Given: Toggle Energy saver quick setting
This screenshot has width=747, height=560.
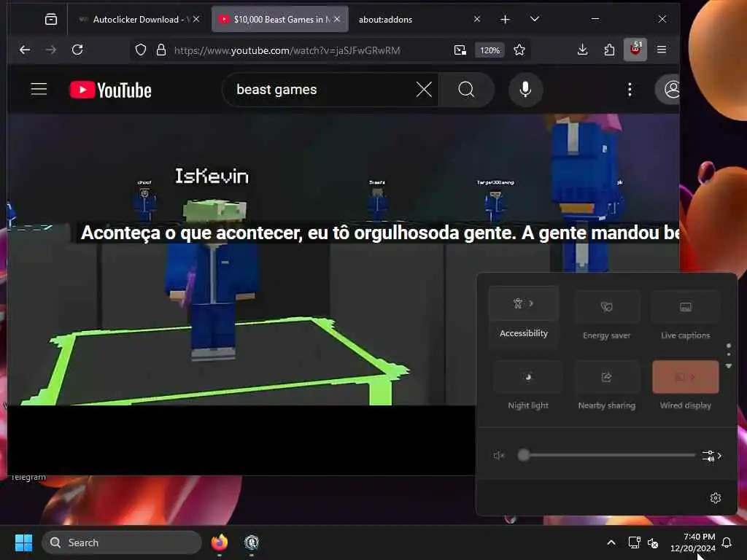Looking at the screenshot, I should tap(606, 307).
